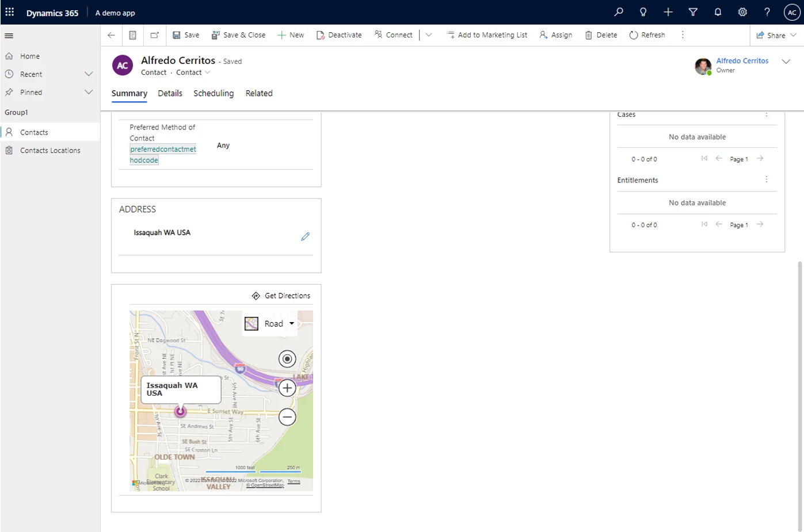Viewport: 804px width, 532px height.
Task: Open the Connect command dropdown chevron
Action: (428, 35)
